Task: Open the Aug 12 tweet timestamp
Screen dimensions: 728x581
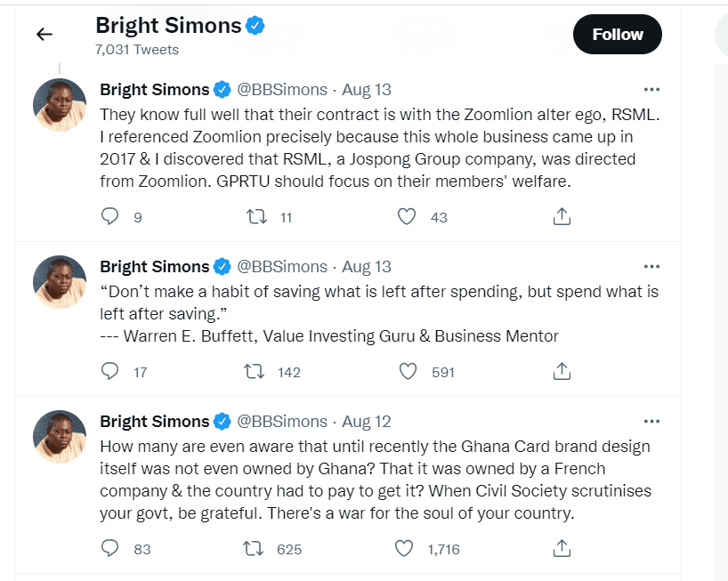Action: (x=367, y=422)
